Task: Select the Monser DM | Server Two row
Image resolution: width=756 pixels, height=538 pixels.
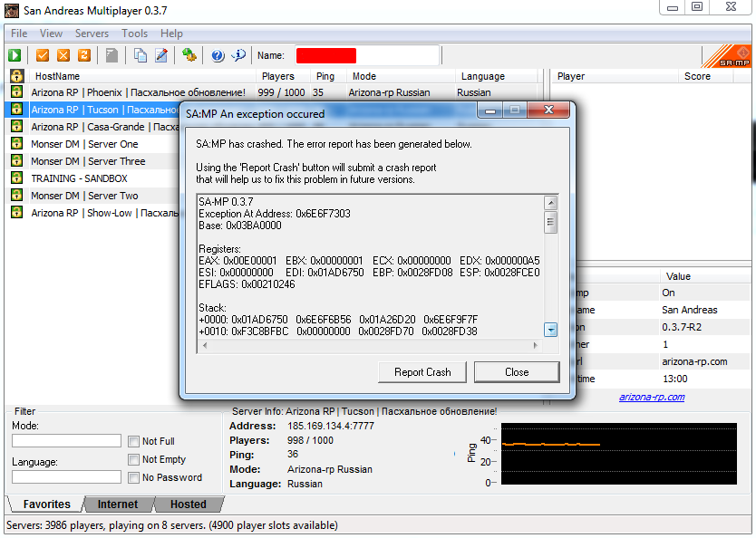Action: [93, 196]
